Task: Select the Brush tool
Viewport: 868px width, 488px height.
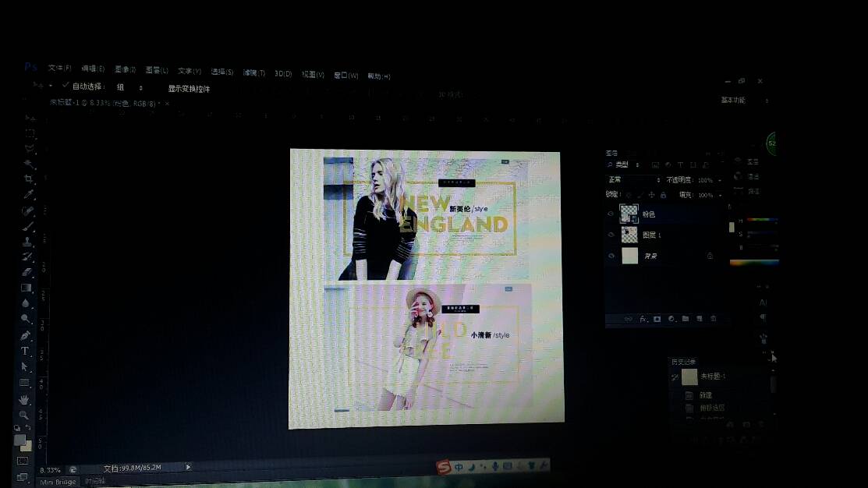Action: pos(27,226)
